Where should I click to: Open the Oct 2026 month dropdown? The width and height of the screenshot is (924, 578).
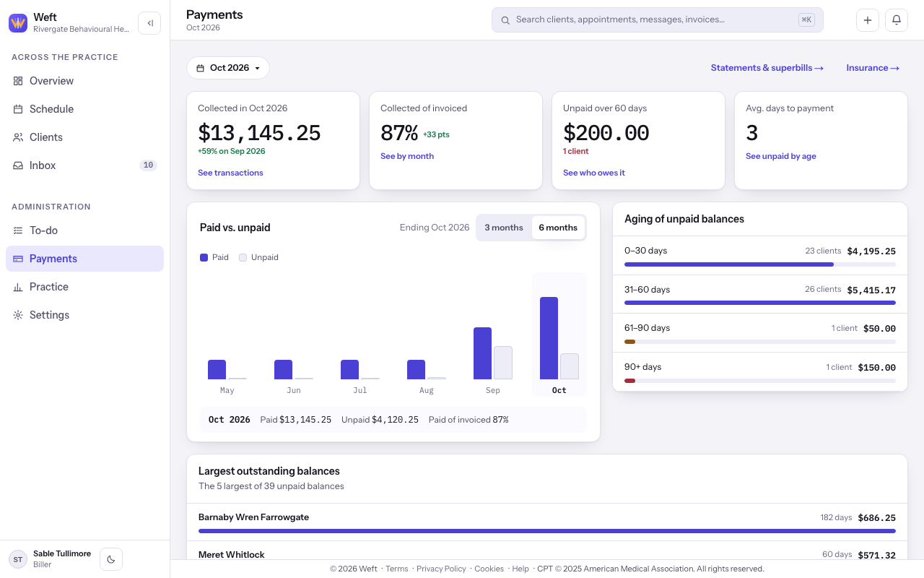(228, 68)
